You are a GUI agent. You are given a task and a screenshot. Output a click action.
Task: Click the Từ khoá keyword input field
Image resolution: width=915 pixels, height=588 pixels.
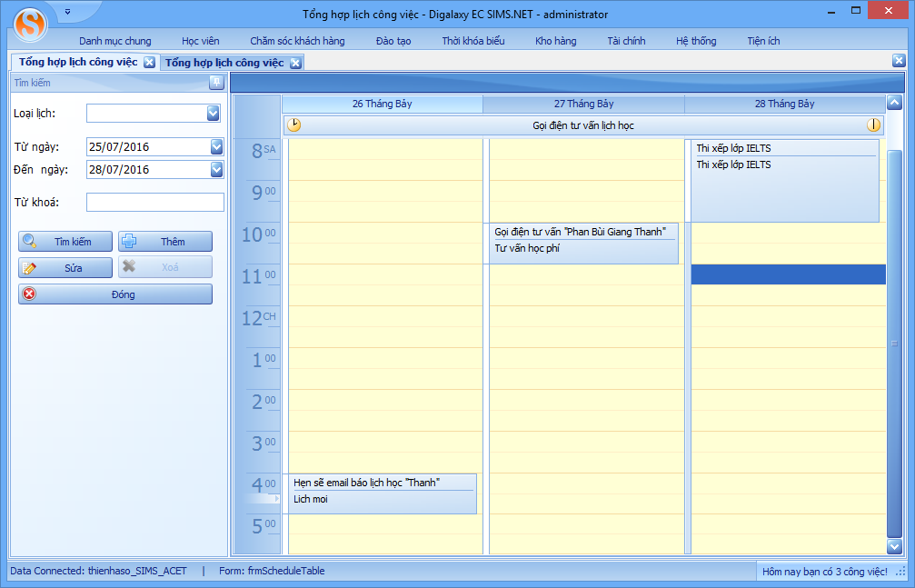154,202
